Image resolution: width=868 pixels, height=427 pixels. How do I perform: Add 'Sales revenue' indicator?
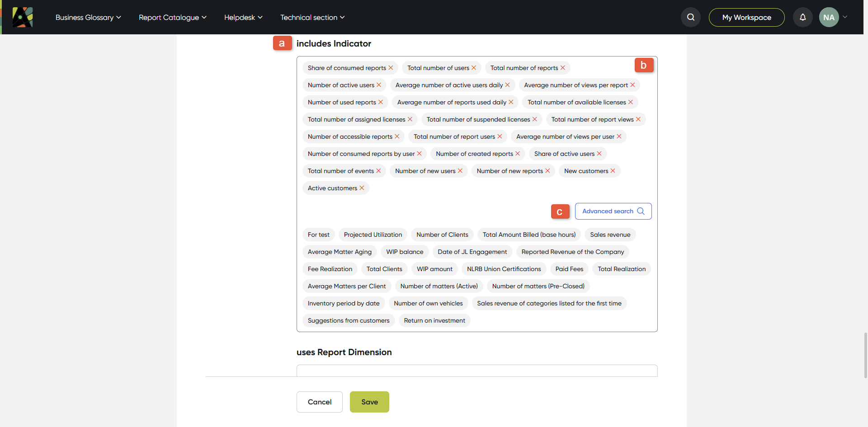[x=610, y=235]
